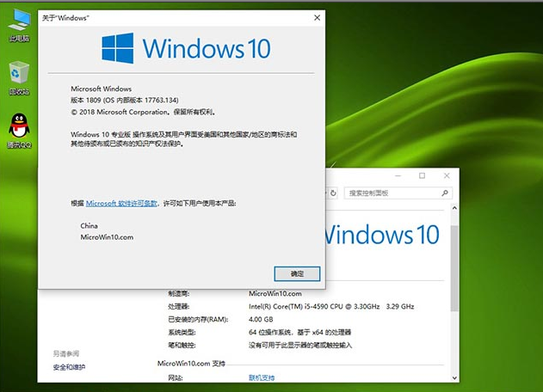Select the Microsoft Windows heading text
Viewport: 543px width, 392px height.
[102, 89]
